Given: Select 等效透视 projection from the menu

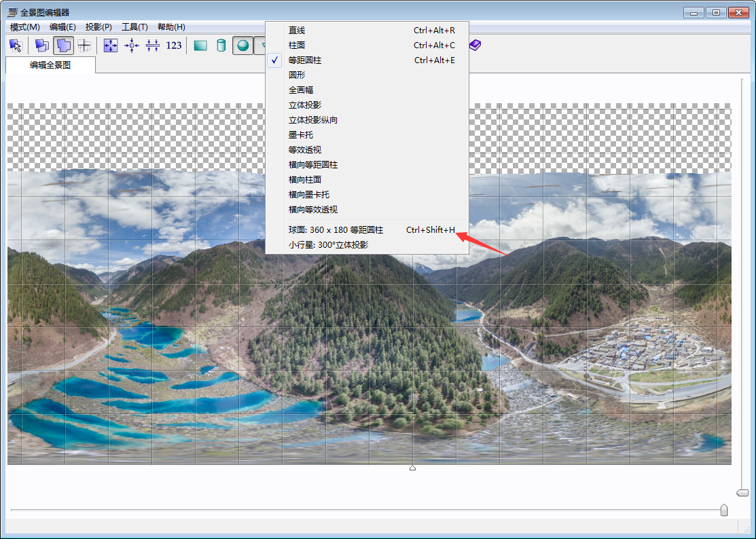Looking at the screenshot, I should click(367, 150).
